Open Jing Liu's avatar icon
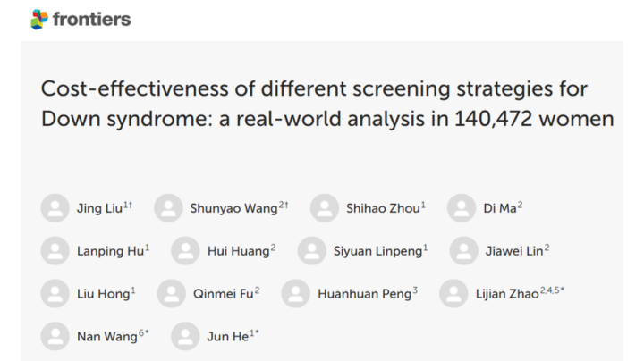Screen dimensions: 644x361 tap(55, 208)
